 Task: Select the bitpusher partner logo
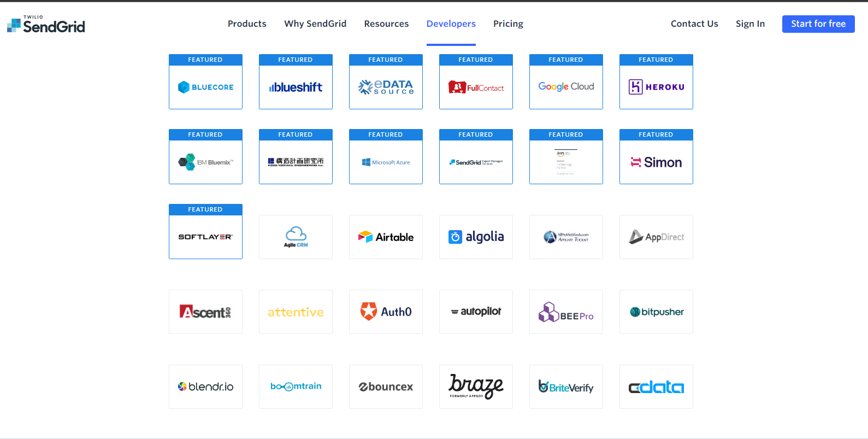(656, 312)
